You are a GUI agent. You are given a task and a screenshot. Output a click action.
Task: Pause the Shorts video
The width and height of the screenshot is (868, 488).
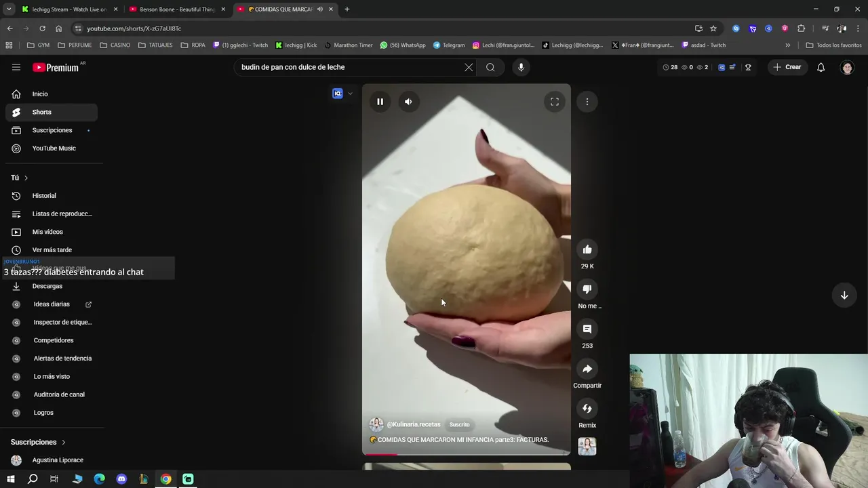tap(380, 102)
